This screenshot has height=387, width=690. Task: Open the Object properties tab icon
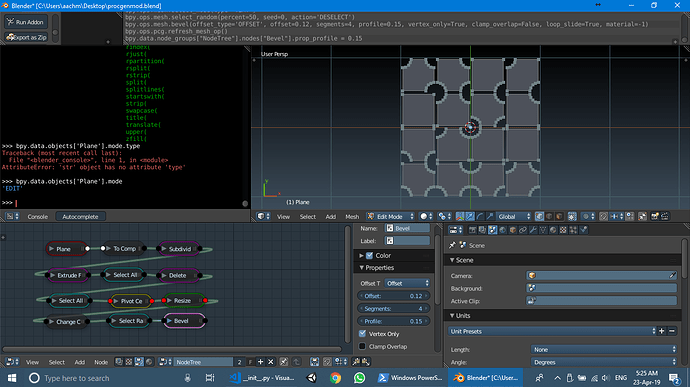pos(513,230)
